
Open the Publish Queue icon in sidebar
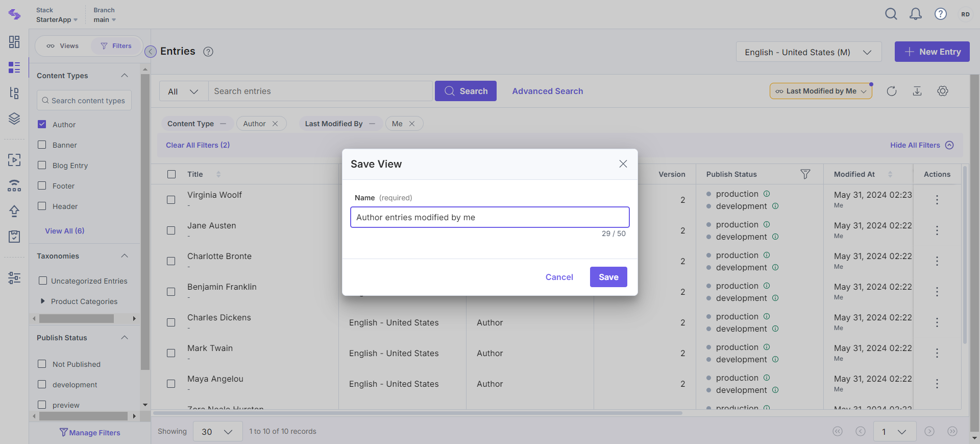(x=14, y=160)
